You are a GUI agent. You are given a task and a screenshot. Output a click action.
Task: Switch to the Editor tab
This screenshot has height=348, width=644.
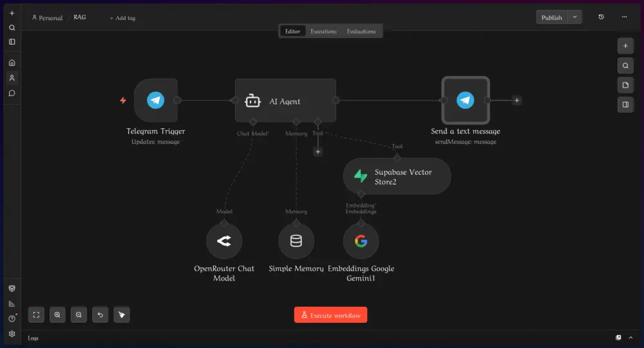click(292, 31)
